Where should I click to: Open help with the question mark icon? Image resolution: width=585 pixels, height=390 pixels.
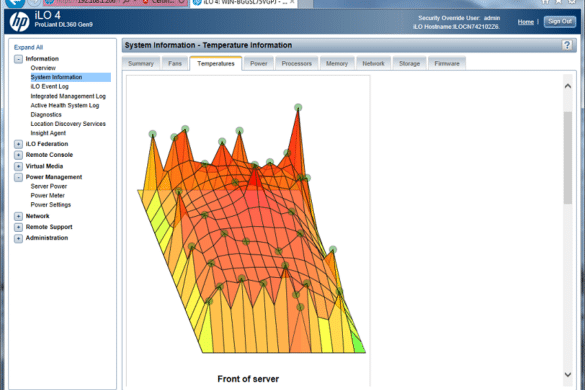[x=567, y=45]
